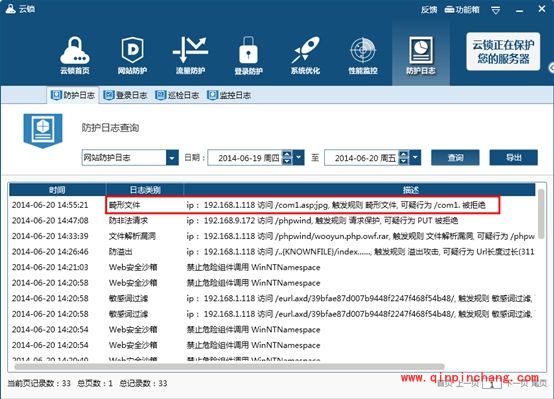Click the 总记录数：33 status text
The image size is (554, 399).
(x=143, y=383)
